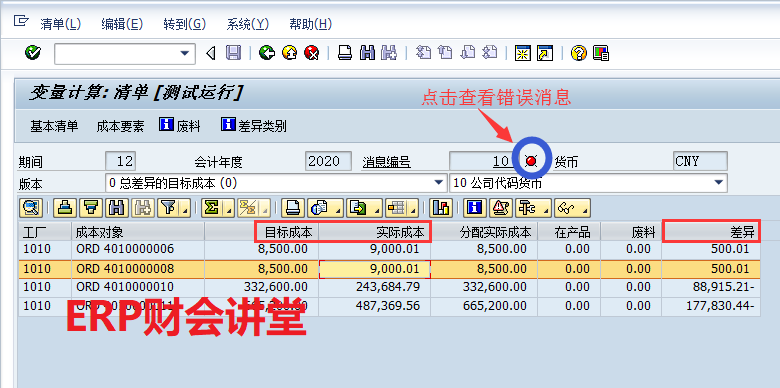Click the red message status light icon
Image resolution: width=780 pixels, height=388 pixels.
tap(531, 161)
